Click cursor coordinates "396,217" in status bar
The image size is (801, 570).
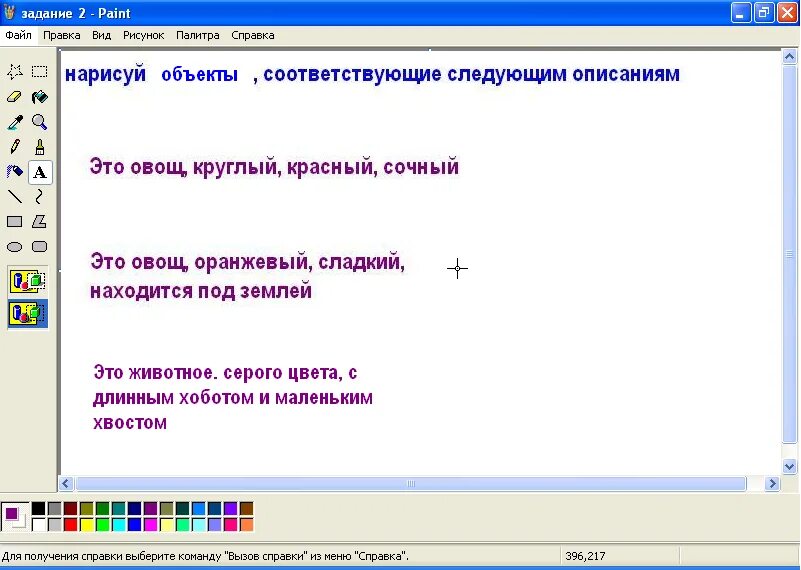click(585, 556)
